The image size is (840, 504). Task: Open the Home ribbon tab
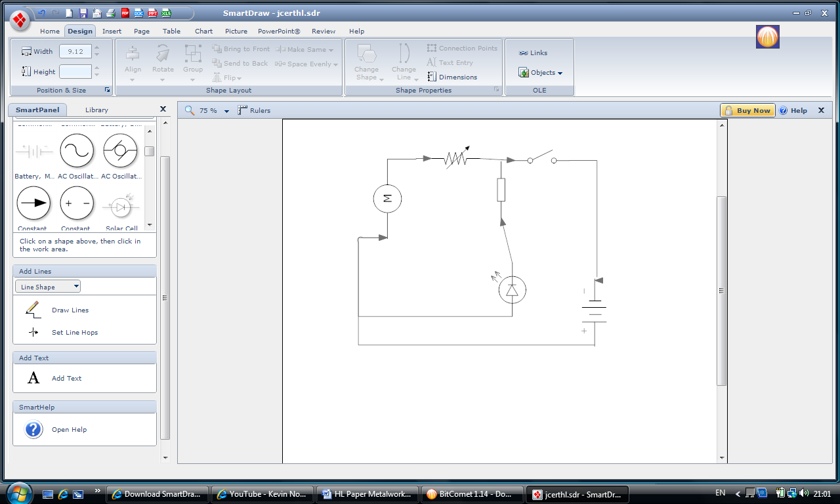pyautogui.click(x=50, y=31)
